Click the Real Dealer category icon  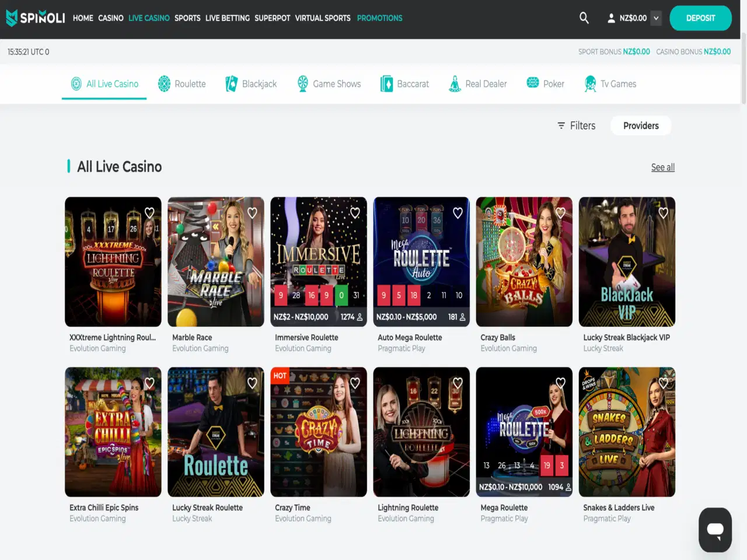click(x=455, y=84)
